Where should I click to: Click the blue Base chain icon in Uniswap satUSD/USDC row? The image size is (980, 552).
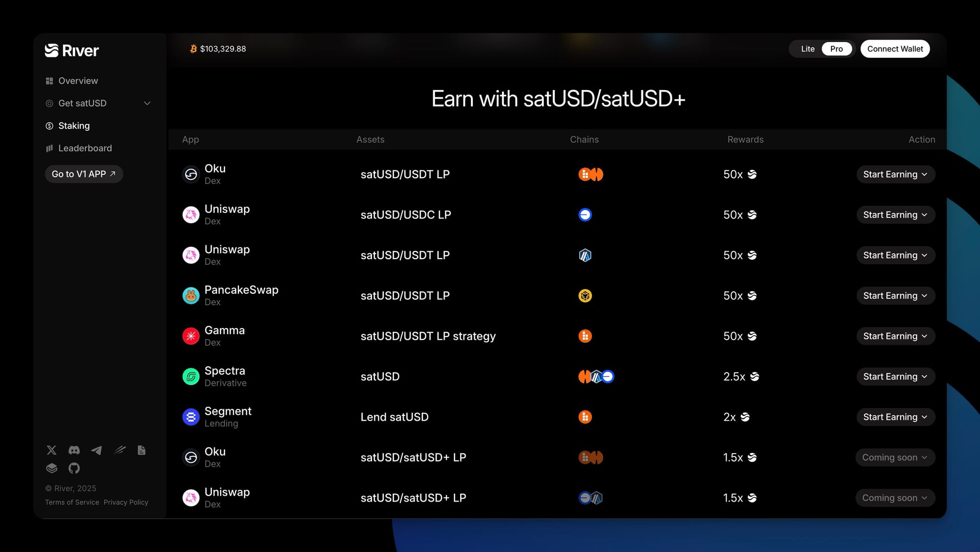tap(585, 215)
